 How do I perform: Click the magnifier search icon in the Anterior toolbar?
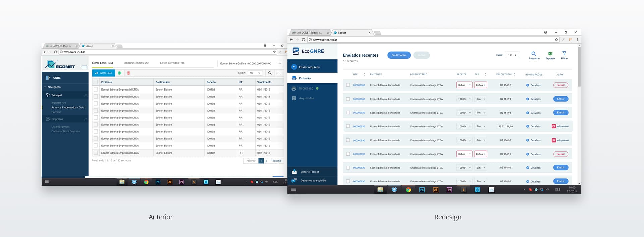click(270, 73)
